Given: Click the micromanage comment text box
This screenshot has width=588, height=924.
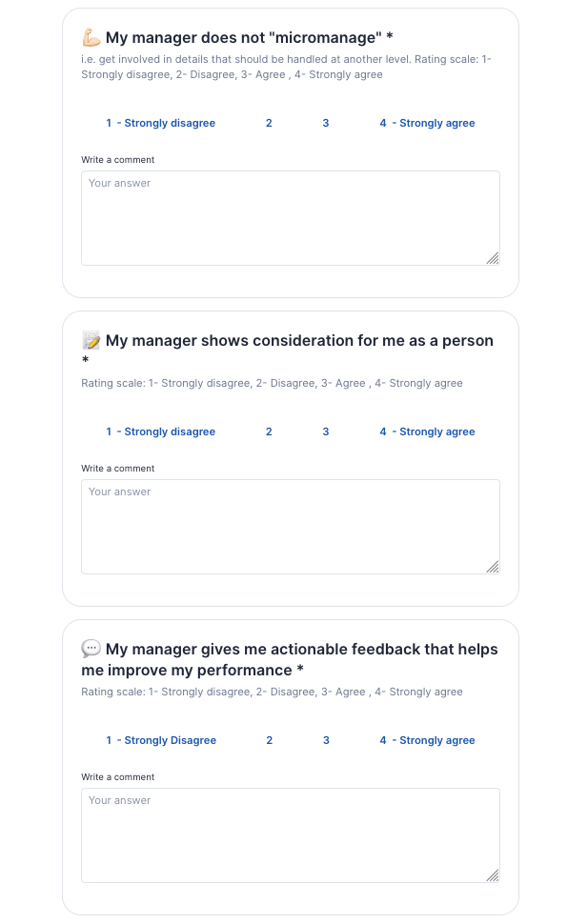Looking at the screenshot, I should click(x=290, y=218).
